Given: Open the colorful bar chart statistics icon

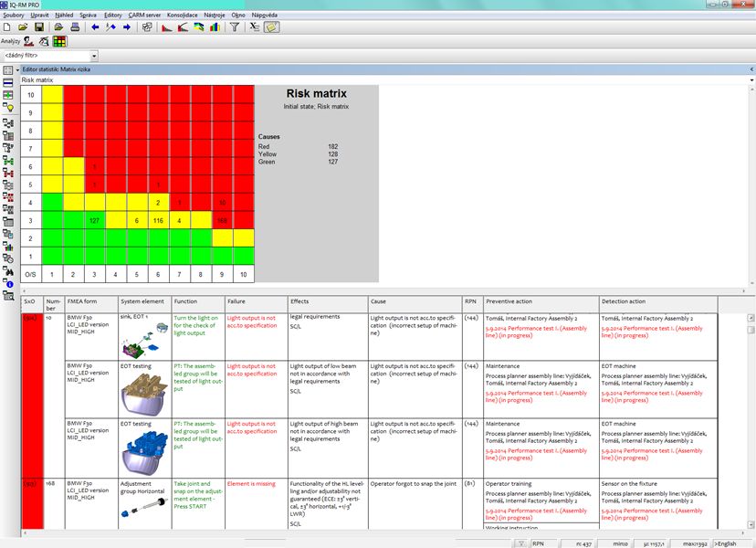Looking at the screenshot, I should tap(214, 26).
